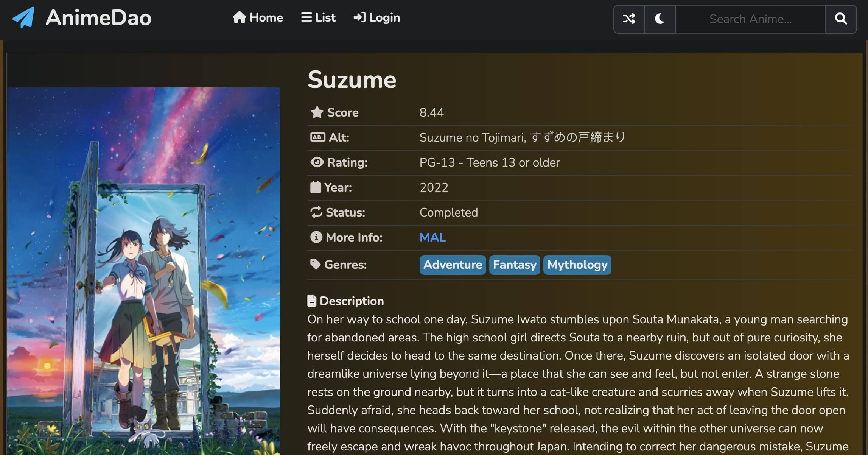Click the star icon beside Score
The height and width of the screenshot is (455, 868).
(x=317, y=112)
